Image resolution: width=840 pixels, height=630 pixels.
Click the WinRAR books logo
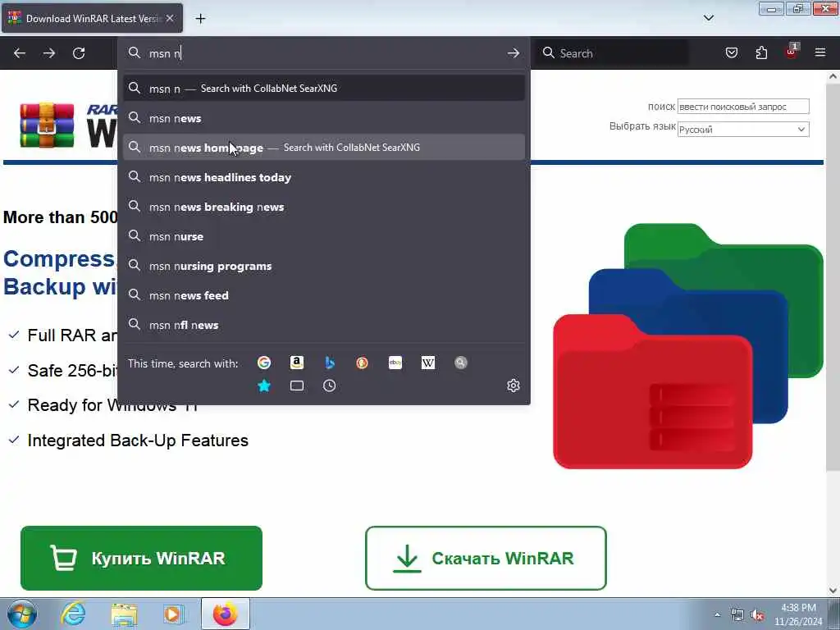point(47,126)
